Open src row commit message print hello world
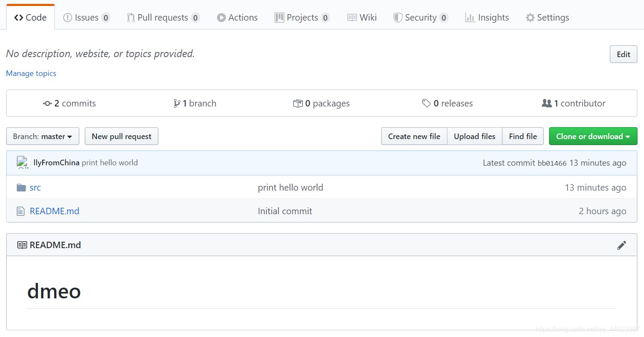 pos(290,188)
